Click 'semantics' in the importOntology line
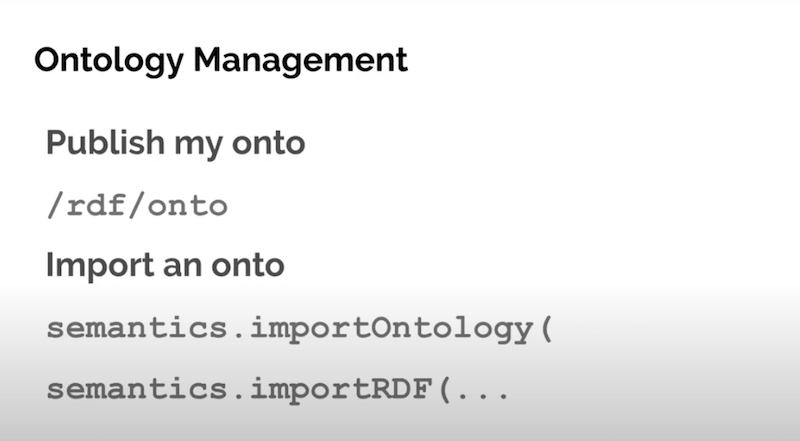800x441 pixels. [x=137, y=329]
